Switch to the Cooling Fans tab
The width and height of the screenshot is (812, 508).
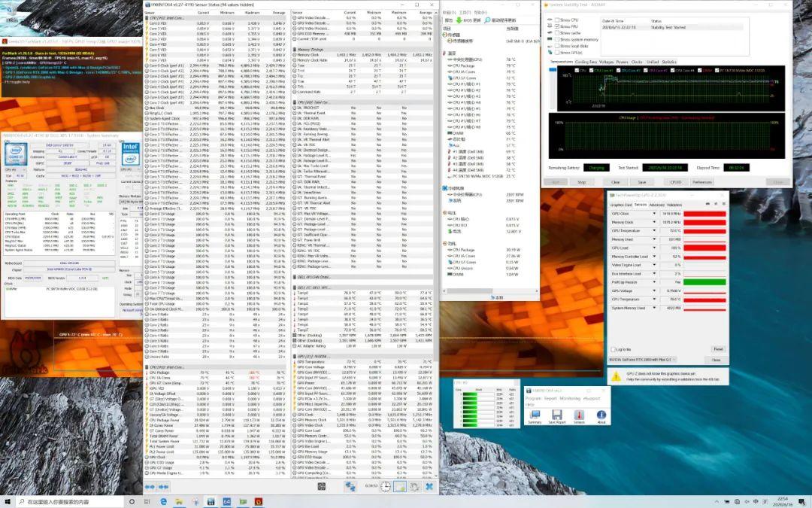click(587, 62)
